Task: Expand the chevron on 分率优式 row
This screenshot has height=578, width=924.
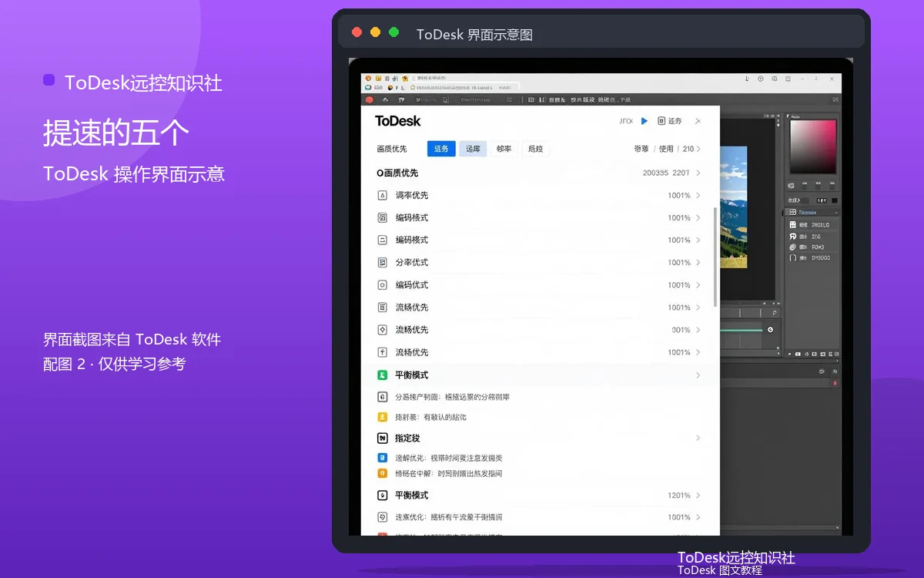Action: 698,263
